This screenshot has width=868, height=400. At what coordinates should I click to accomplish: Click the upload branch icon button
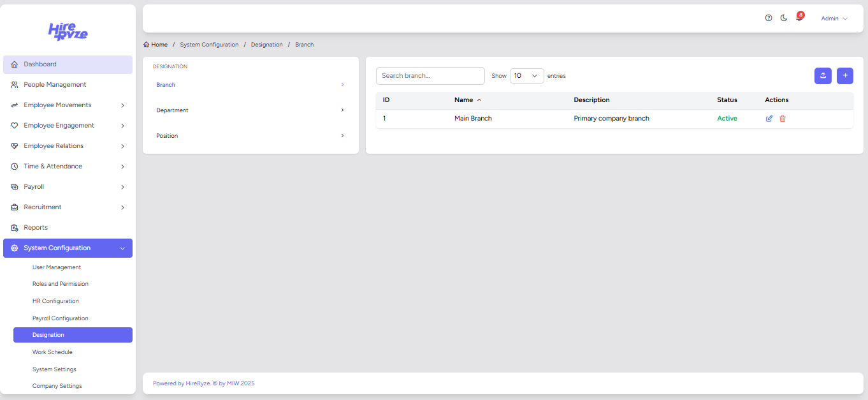tap(823, 76)
